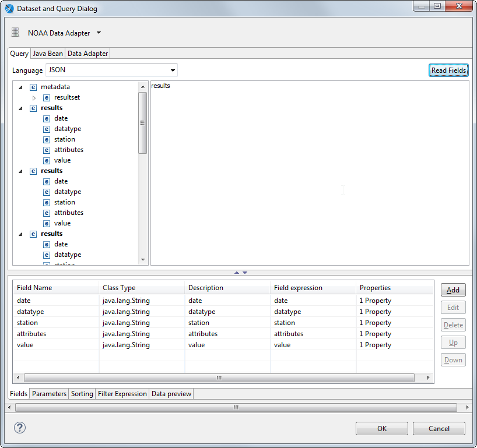Image resolution: width=477 pixels, height=448 pixels.
Task: Click the Field expression column header
Action: (313, 288)
